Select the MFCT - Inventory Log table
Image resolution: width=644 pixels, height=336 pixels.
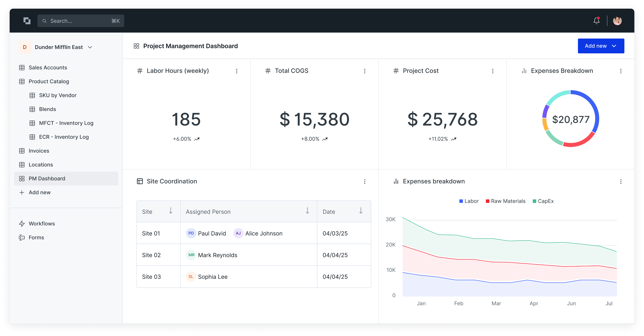tap(66, 123)
